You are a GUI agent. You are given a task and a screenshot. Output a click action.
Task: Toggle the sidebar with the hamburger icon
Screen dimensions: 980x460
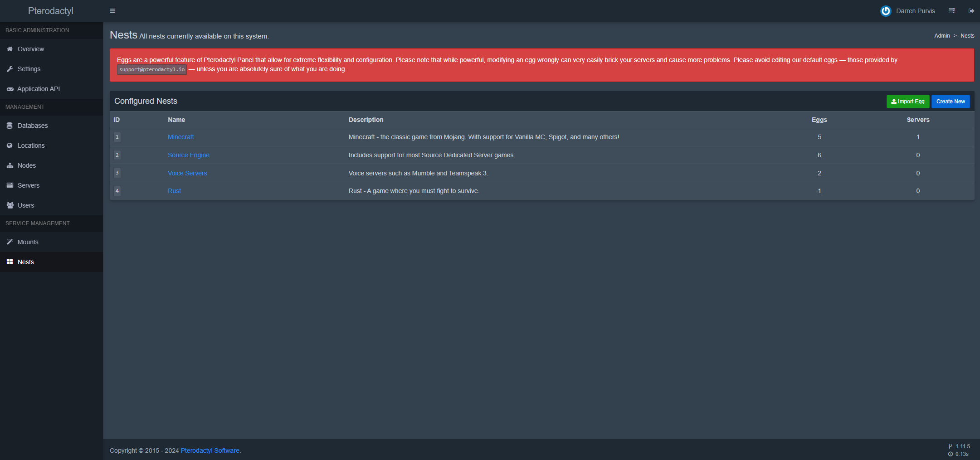[112, 10]
